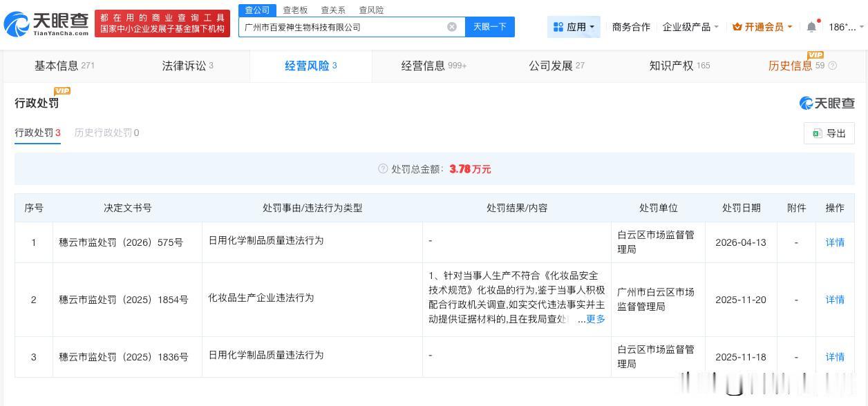Click the grid icon beside 应用
The height and width of the screenshot is (406, 868).
(558, 27)
